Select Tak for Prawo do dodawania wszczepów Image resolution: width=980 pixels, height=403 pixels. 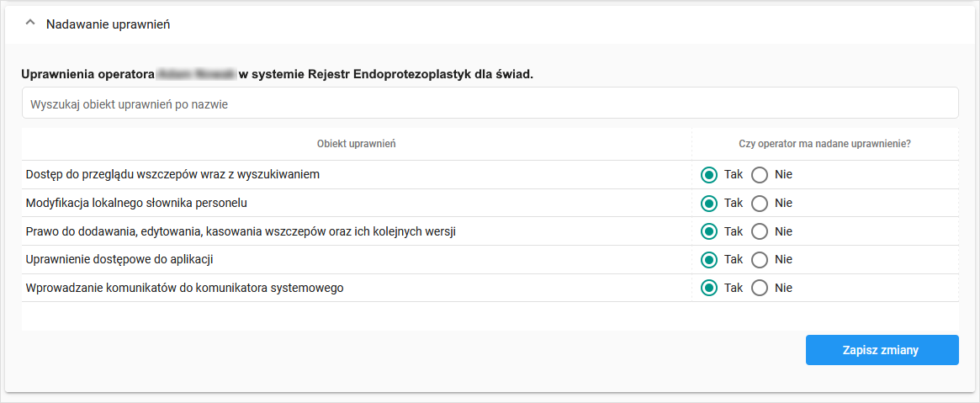tap(709, 231)
